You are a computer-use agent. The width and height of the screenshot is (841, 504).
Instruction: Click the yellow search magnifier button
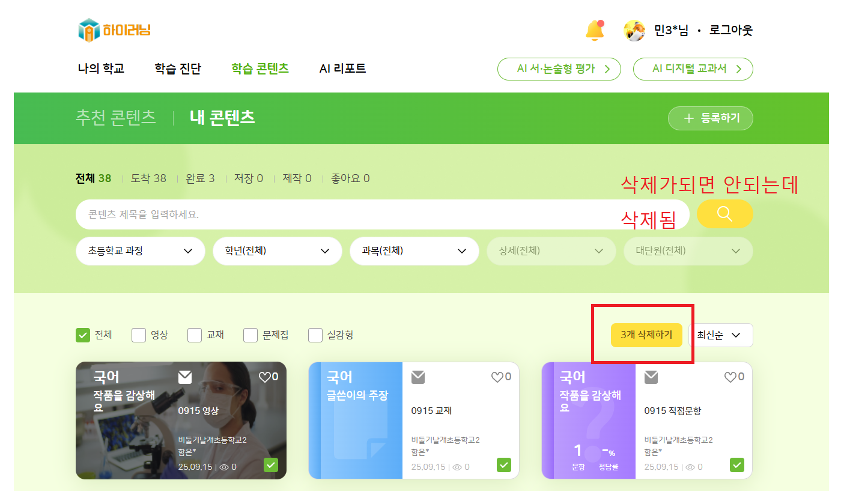[x=724, y=214]
